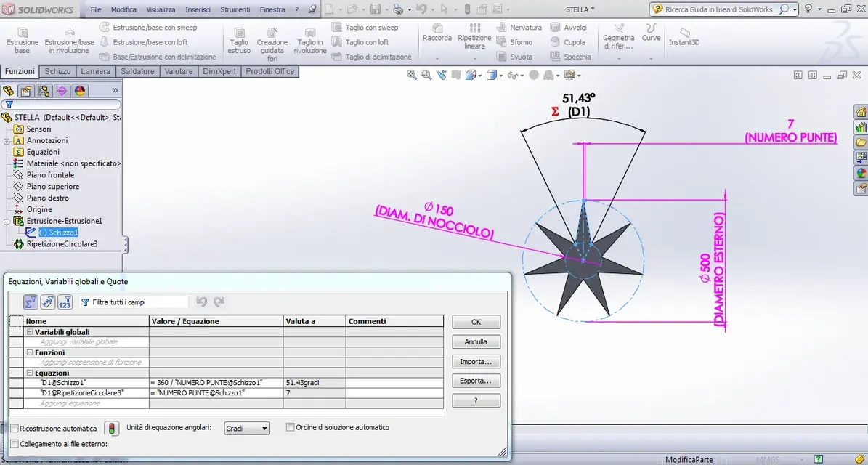868x465 pixels.
Task: Click the Save floppy disk icon
Action: tap(376, 9)
